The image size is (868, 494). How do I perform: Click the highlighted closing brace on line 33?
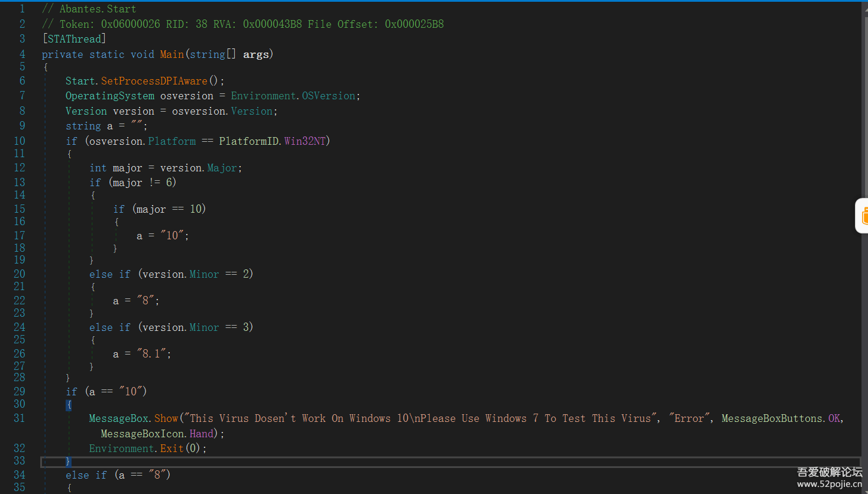point(68,461)
